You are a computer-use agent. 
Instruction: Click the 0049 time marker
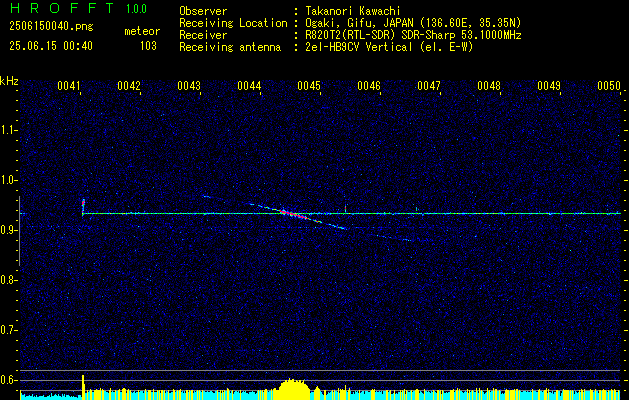point(549,85)
